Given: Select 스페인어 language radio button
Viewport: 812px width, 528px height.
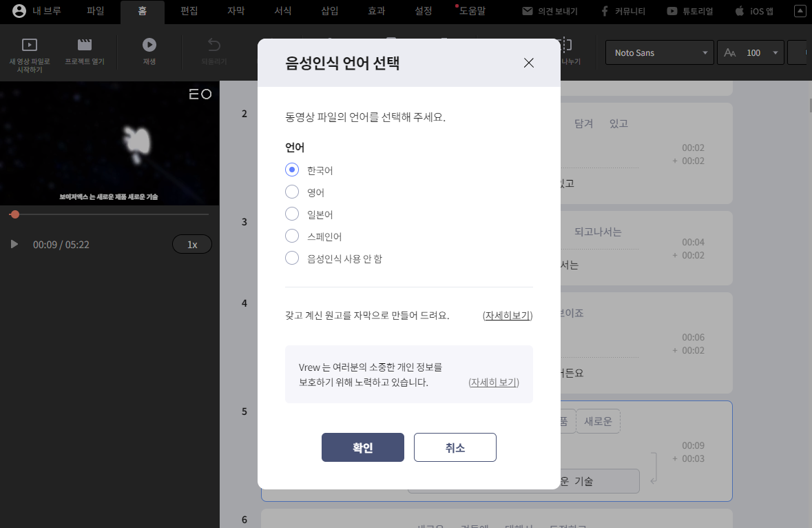Looking at the screenshot, I should tap(292, 236).
